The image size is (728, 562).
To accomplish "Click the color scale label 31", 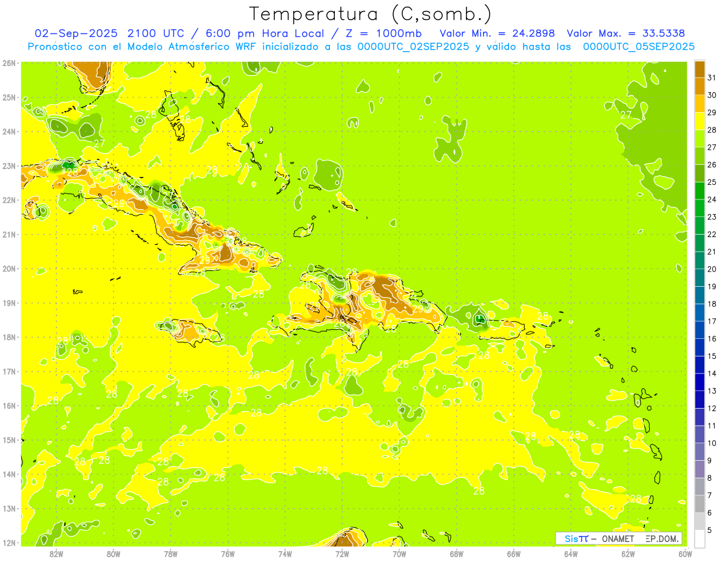I will 712,78.
